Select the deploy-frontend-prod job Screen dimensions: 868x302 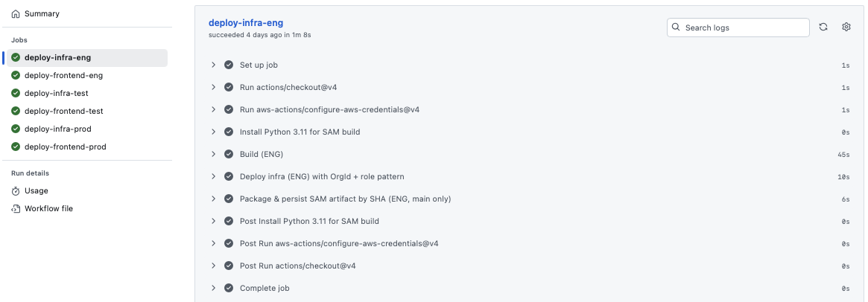pyautogui.click(x=65, y=147)
